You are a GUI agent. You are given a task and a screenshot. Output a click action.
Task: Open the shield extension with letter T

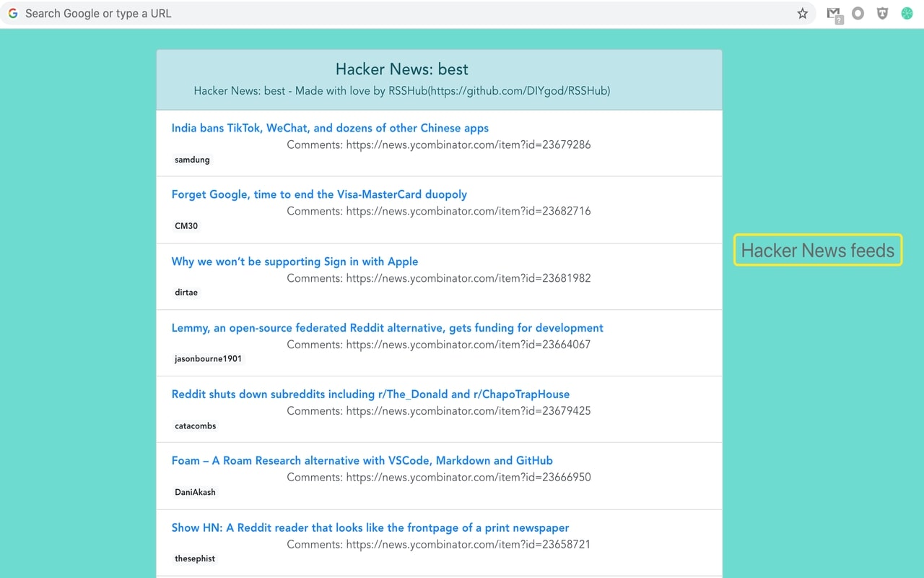point(882,13)
